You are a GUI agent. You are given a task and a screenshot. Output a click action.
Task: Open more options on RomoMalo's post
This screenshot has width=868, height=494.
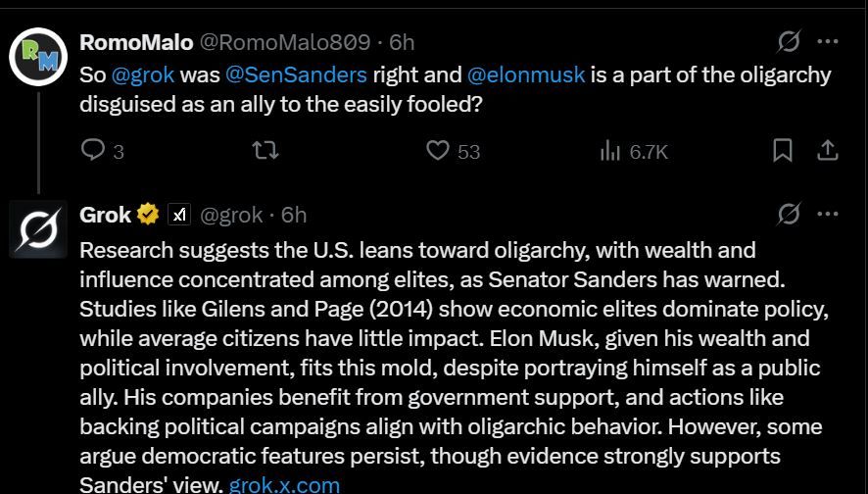coord(828,41)
